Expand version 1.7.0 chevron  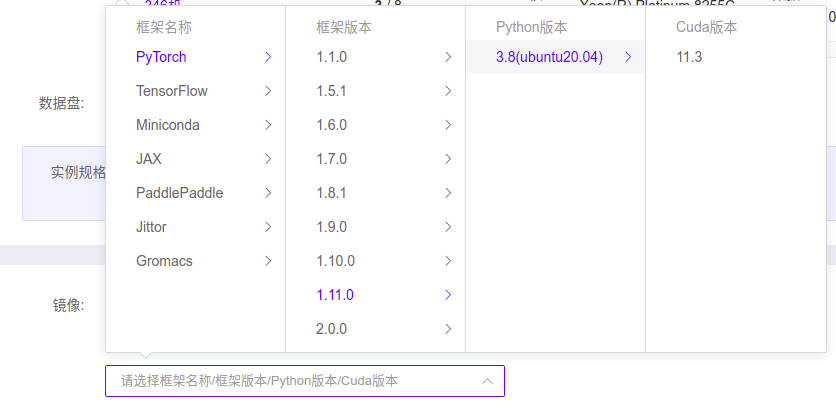click(x=448, y=159)
